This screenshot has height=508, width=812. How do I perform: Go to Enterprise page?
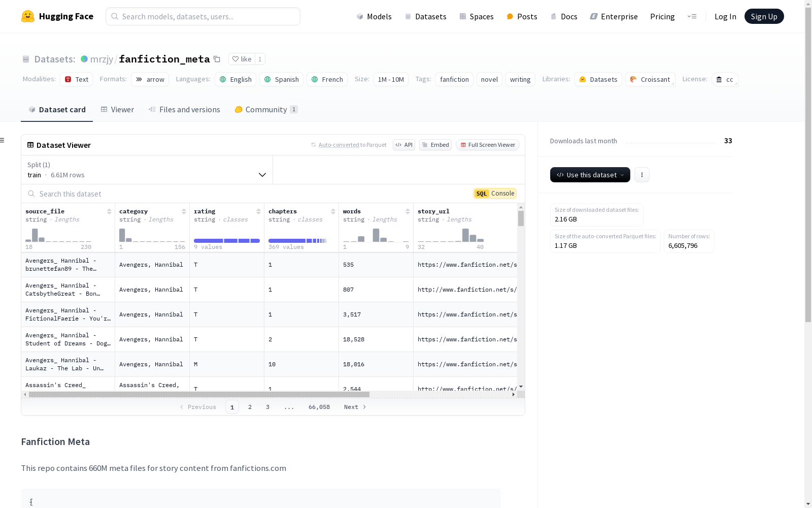click(614, 16)
